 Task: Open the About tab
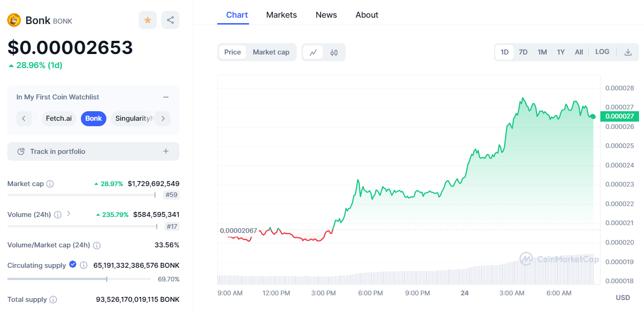click(x=367, y=15)
